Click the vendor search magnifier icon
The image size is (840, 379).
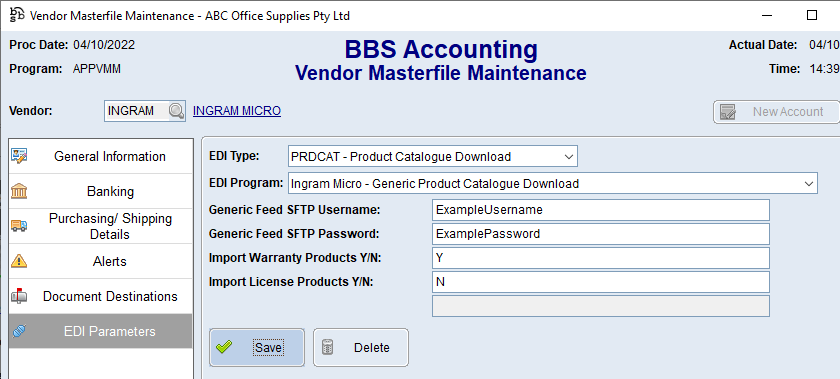tap(176, 111)
